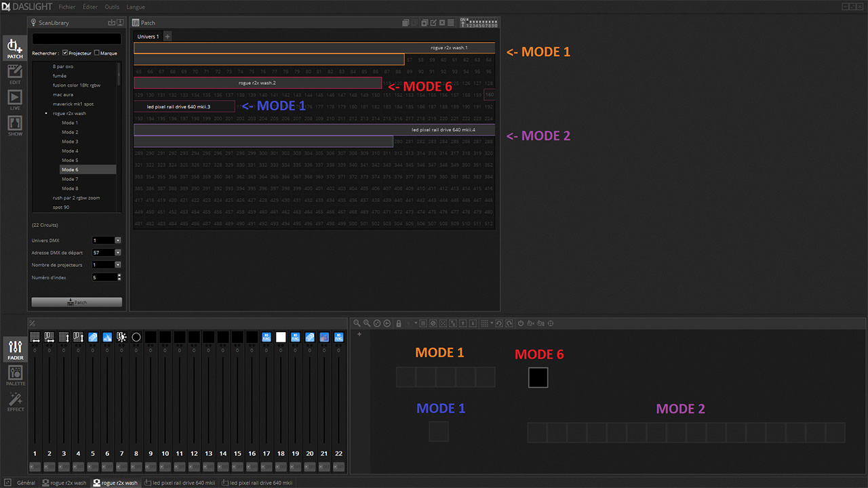Open the Nombre de projecteurs dropdown
868x488 pixels.
point(118,264)
